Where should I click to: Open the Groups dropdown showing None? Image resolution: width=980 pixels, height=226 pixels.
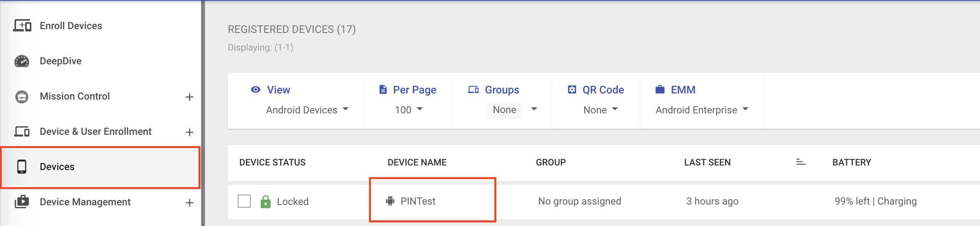(513, 110)
